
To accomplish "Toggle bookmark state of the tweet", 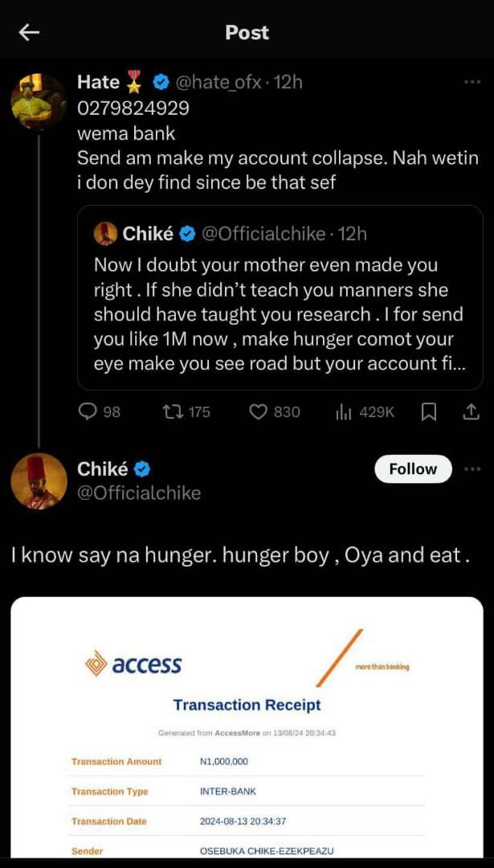I will (x=429, y=411).
